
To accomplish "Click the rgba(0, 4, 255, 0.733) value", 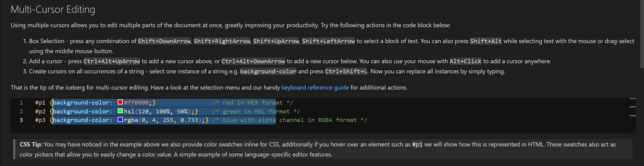I will click(x=163, y=120).
